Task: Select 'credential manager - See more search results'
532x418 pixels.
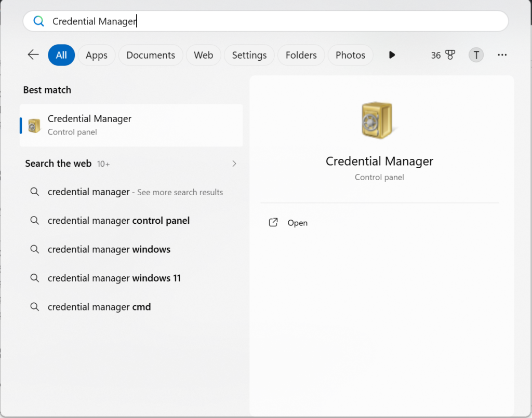Action: pos(131,192)
